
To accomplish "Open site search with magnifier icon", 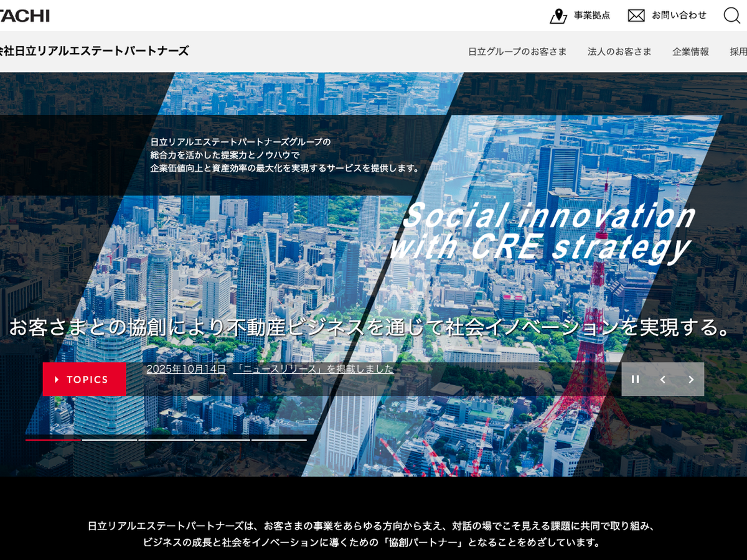I will [732, 16].
